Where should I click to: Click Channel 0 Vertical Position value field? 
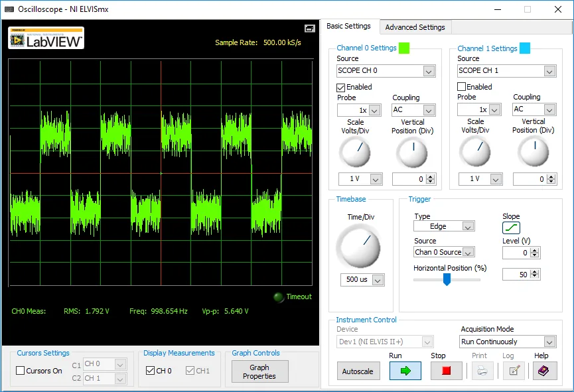point(409,179)
